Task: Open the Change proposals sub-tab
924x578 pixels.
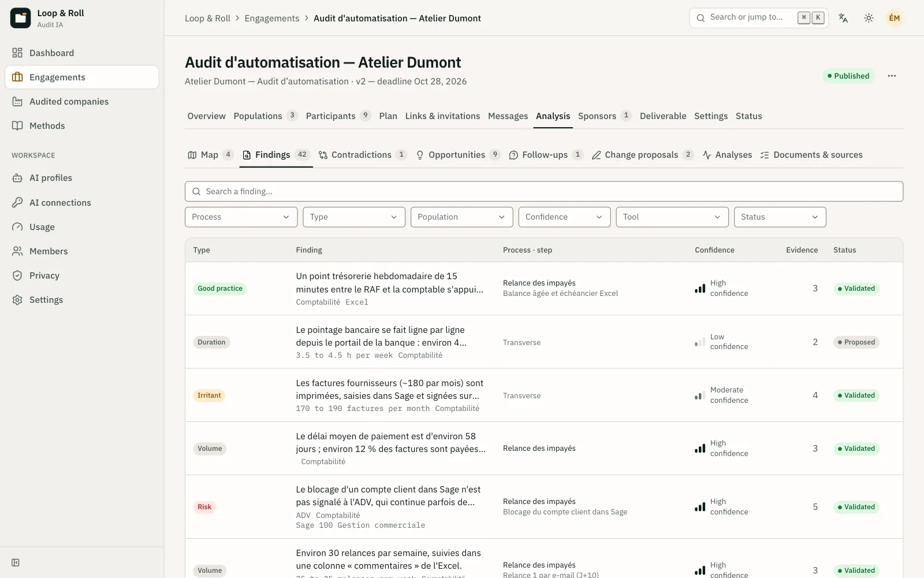Action: 642,155
